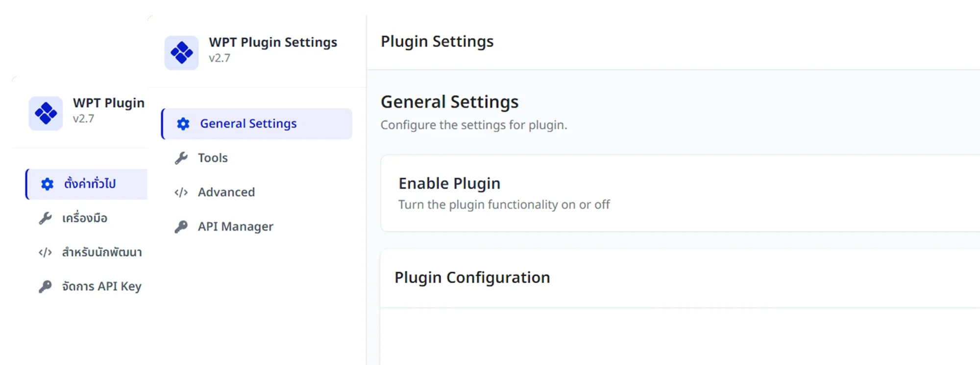Click the wrench icon beside เครื่องมือ
The width and height of the screenshot is (980, 365).
tap(46, 218)
